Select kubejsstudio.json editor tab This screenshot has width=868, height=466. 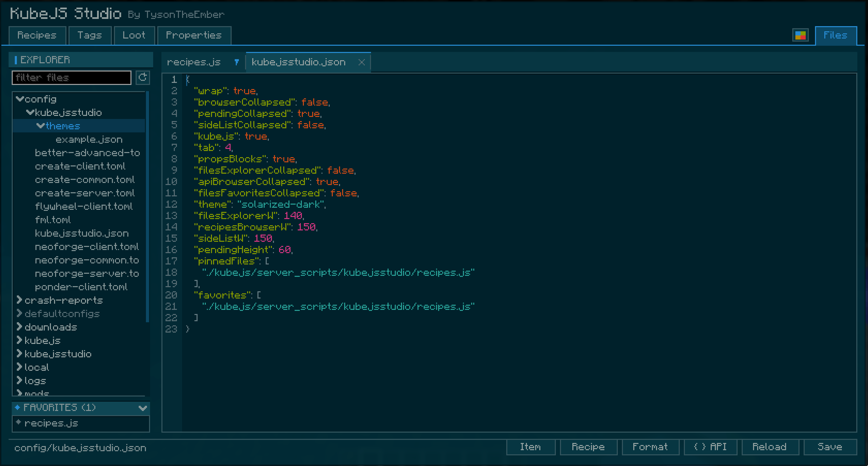click(308, 62)
